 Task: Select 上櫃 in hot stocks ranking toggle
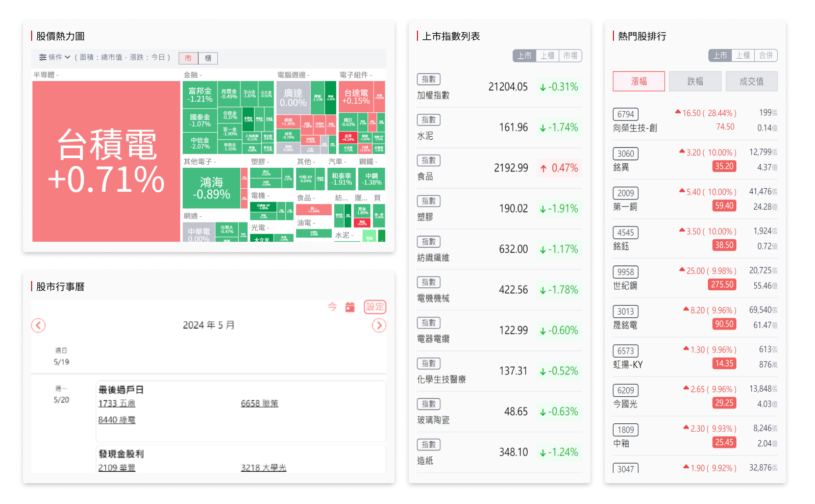tap(743, 55)
